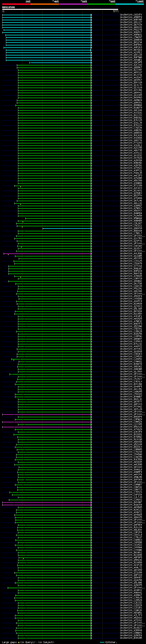
Task: Select the UniRef100_B6KS36 label
Action: tap(131, 273)
